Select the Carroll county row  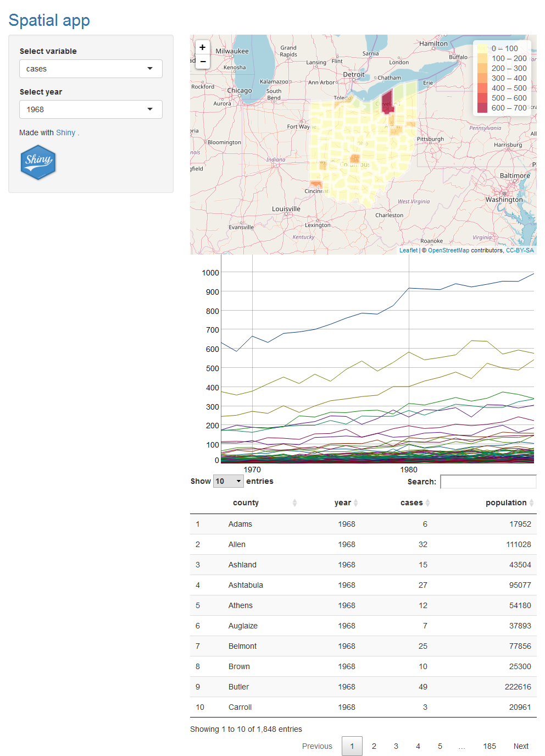tap(363, 707)
